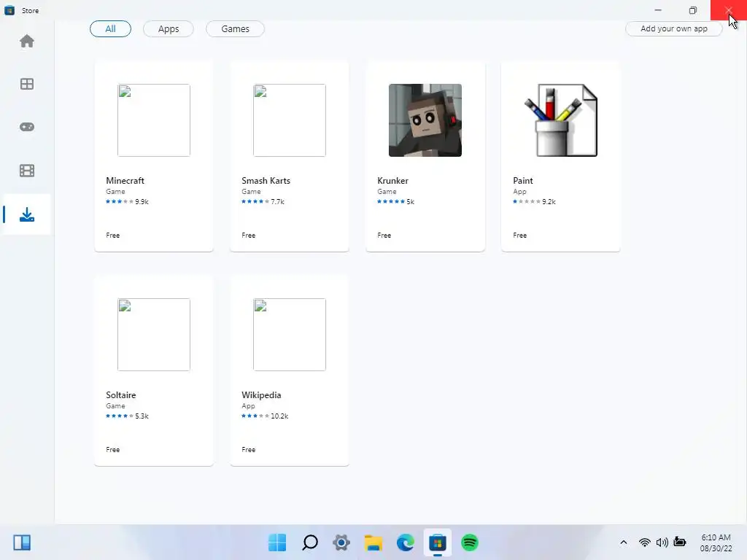Image resolution: width=747 pixels, height=560 pixels.
Task: Open the Apps grid section in sidebar
Action: coord(27,85)
